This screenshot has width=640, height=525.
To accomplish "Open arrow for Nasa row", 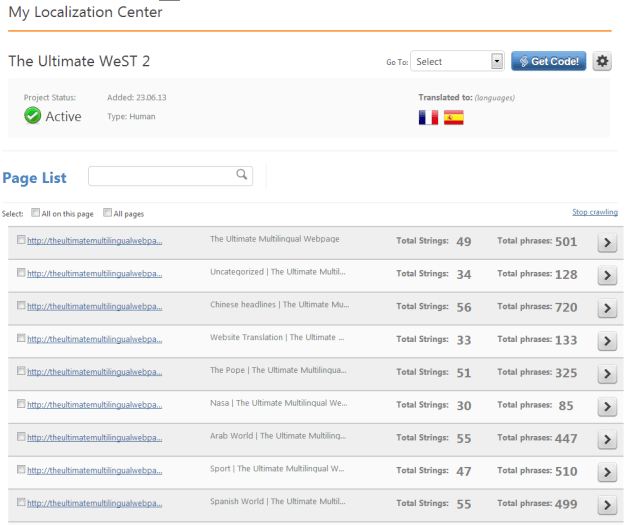I will click(606, 406).
